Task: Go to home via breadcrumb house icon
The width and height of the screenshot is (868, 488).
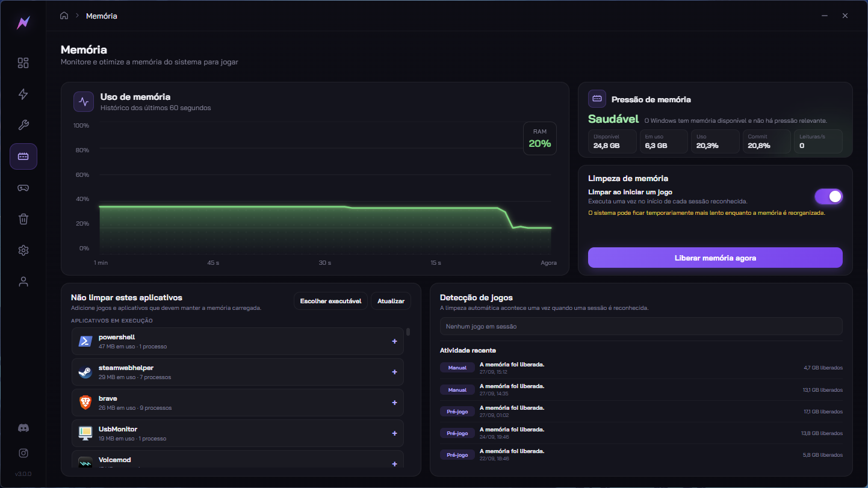Action: tap(64, 16)
